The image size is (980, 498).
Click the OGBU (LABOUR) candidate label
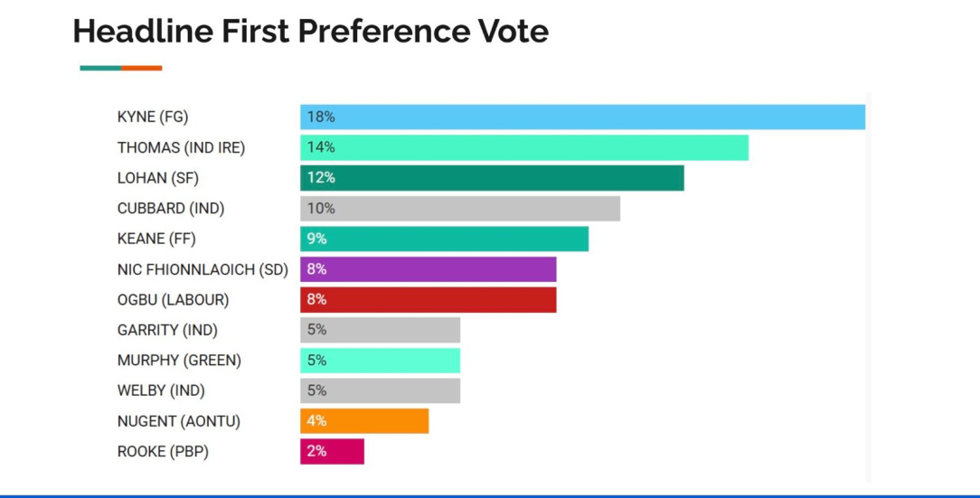(173, 300)
